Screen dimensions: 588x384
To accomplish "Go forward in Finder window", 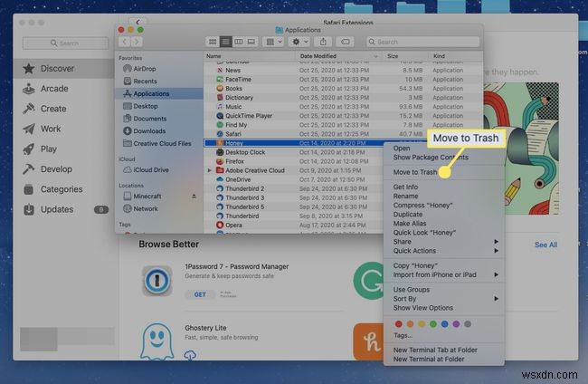I will pos(137,42).
